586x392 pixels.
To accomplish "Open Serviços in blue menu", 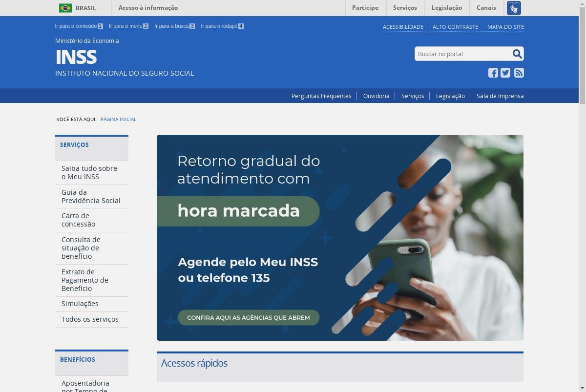I will tap(413, 96).
